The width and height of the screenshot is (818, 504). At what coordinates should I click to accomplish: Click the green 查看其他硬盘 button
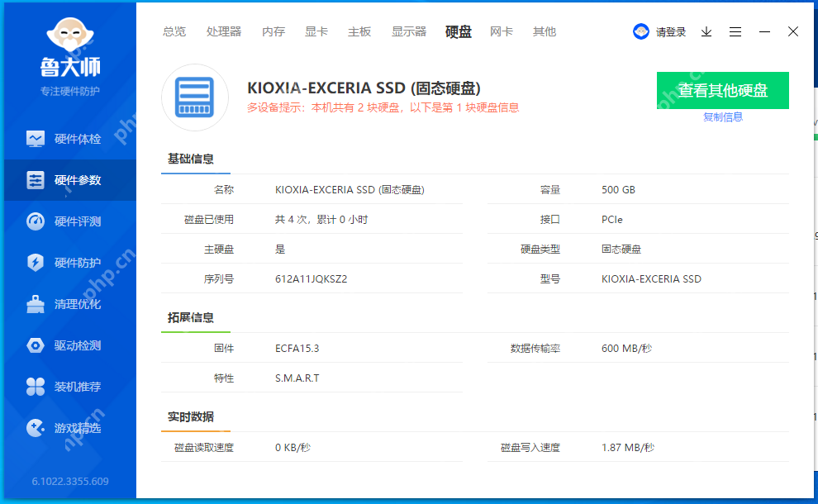click(x=723, y=90)
